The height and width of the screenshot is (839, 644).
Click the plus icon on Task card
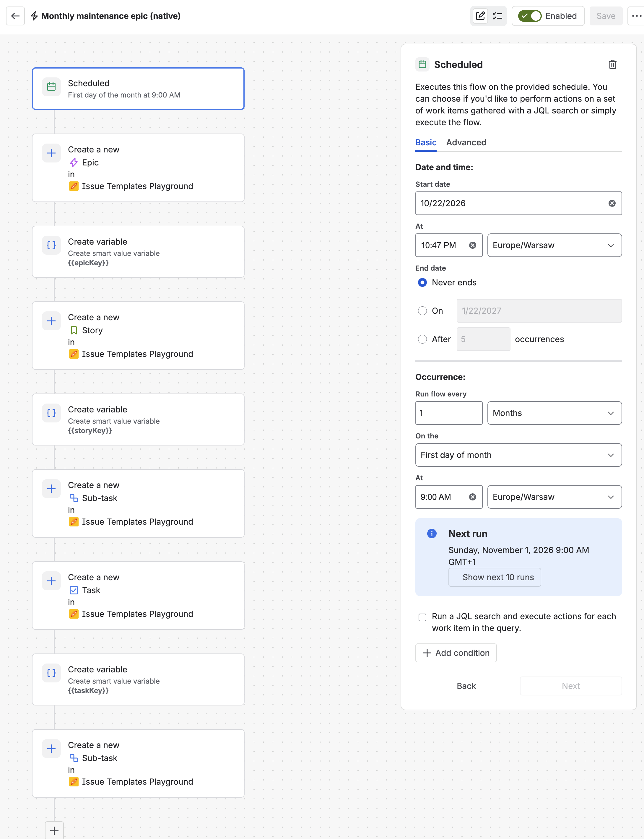point(51,581)
